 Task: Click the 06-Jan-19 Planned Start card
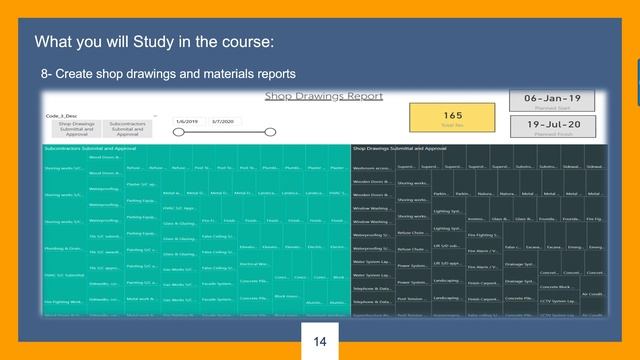pyautogui.click(x=552, y=101)
